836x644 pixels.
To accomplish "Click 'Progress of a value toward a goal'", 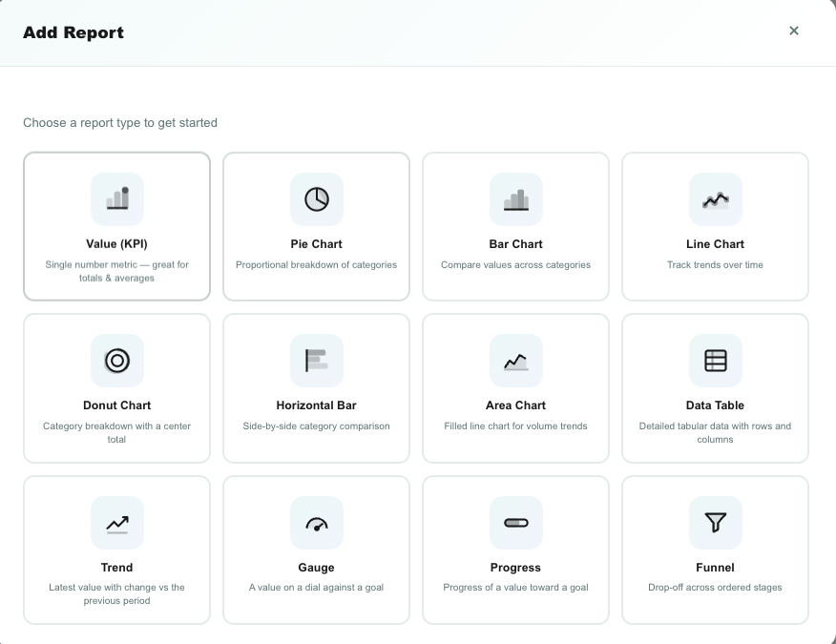I will point(515,588).
